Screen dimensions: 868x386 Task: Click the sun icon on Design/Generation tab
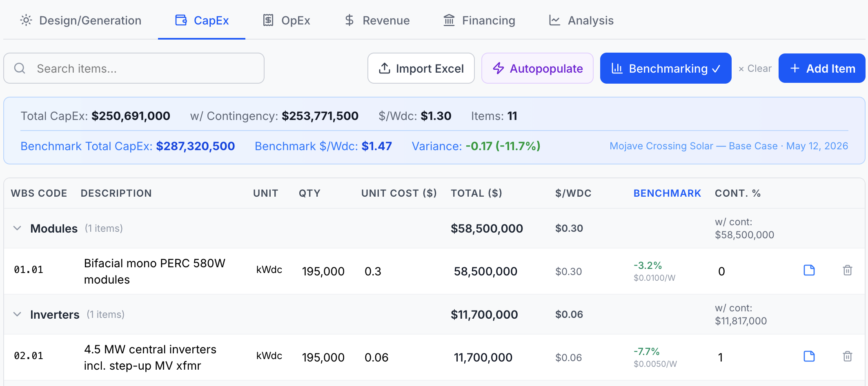tap(26, 20)
